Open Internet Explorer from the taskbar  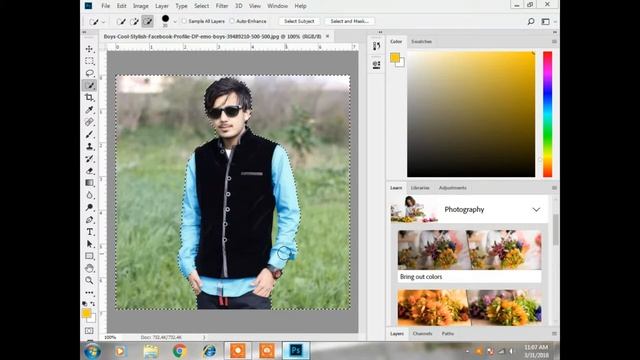(209, 351)
